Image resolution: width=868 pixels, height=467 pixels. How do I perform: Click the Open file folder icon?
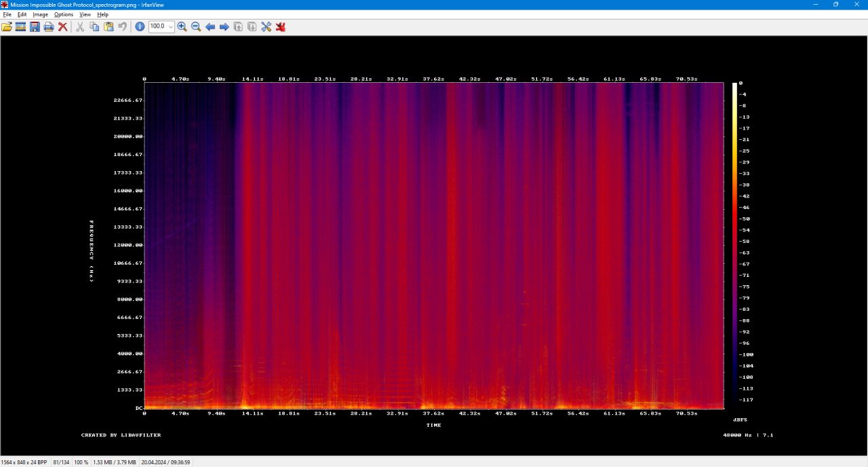click(x=7, y=26)
